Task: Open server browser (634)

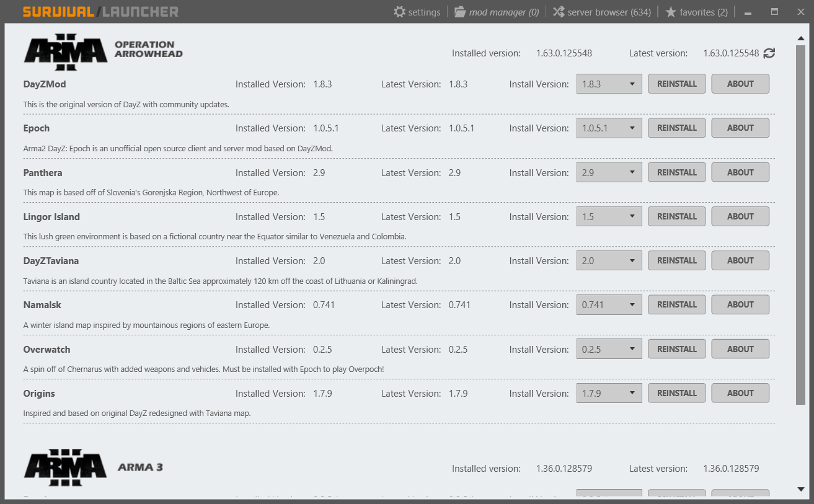Action: pyautogui.click(x=601, y=12)
